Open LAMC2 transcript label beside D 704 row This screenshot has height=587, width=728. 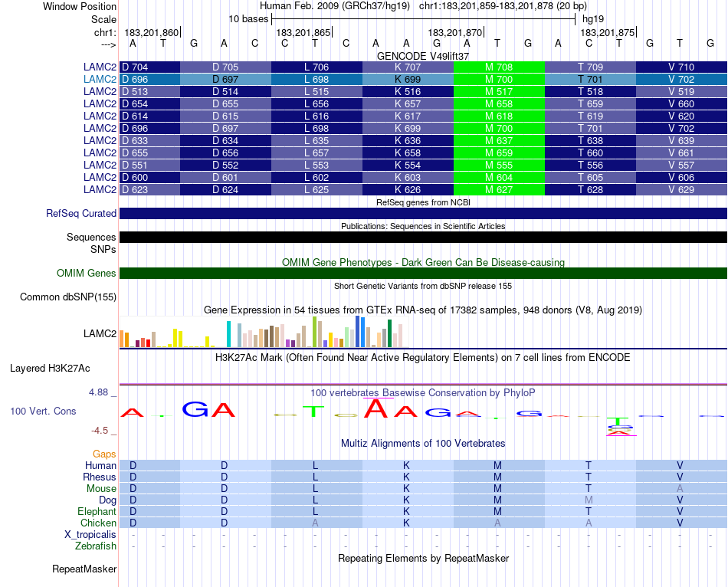(100, 67)
